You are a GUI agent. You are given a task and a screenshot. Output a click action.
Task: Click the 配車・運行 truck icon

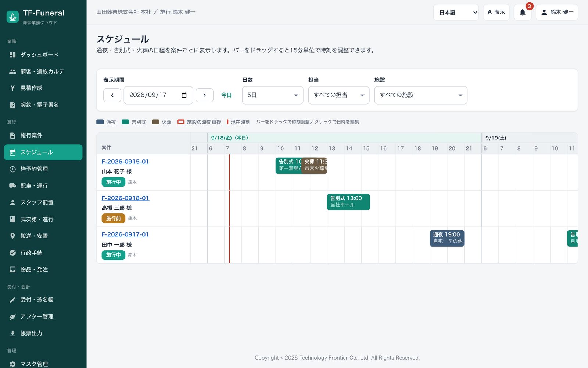coord(12,186)
